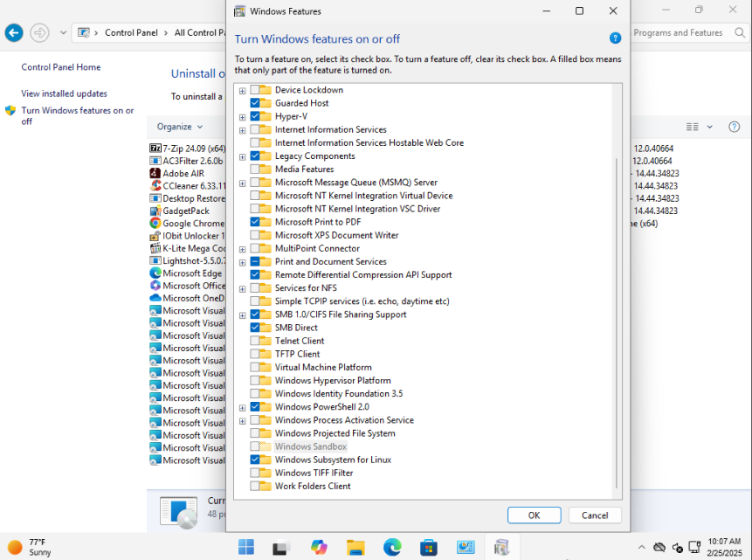The width and height of the screenshot is (752, 560).
Task: Open Task View from the taskbar
Action: (x=282, y=547)
